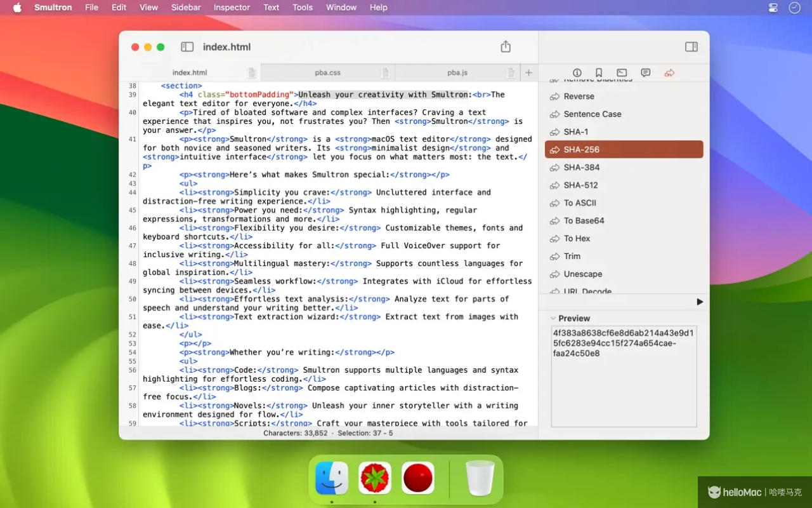This screenshot has height=508, width=812.
Task: Click the arrow icon beside SHA-1
Action: point(554,132)
